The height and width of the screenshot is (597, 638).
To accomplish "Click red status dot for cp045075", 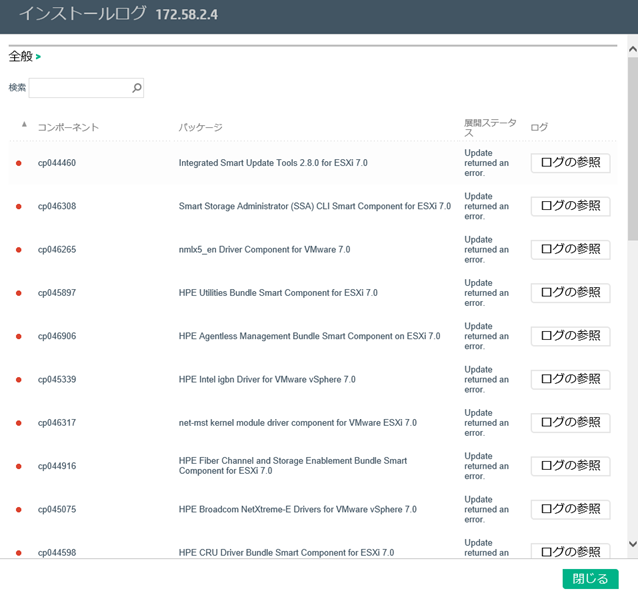I will [x=19, y=510].
